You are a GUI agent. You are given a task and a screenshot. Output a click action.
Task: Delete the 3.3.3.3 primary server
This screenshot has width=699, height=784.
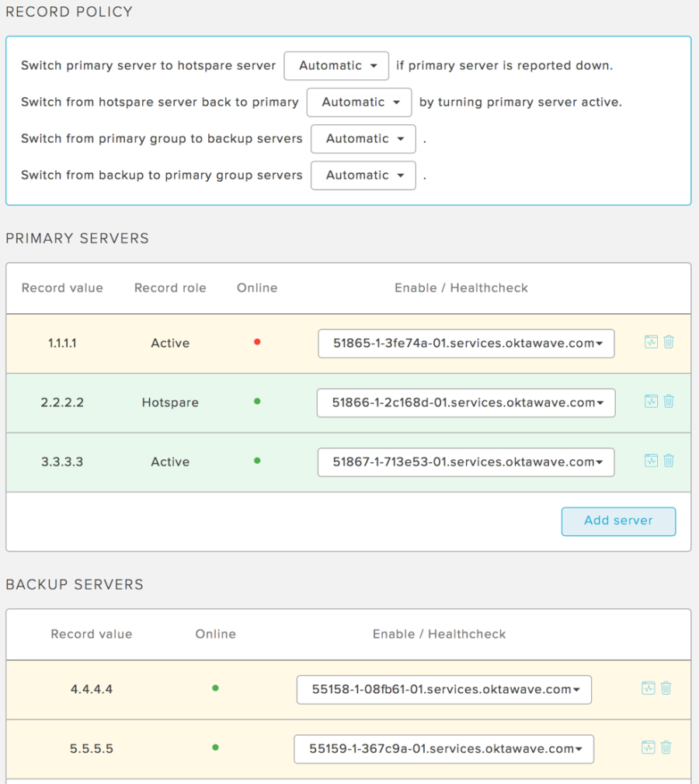(x=669, y=461)
